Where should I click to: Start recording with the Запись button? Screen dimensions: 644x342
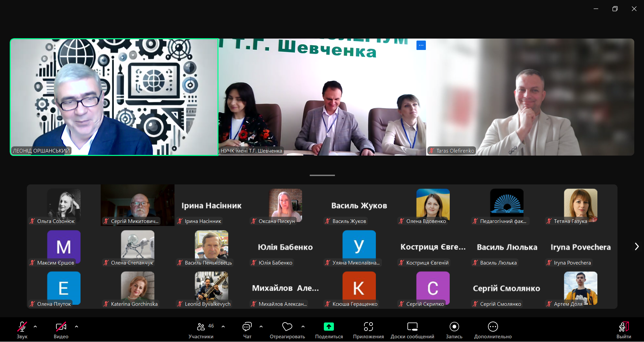coord(454,327)
